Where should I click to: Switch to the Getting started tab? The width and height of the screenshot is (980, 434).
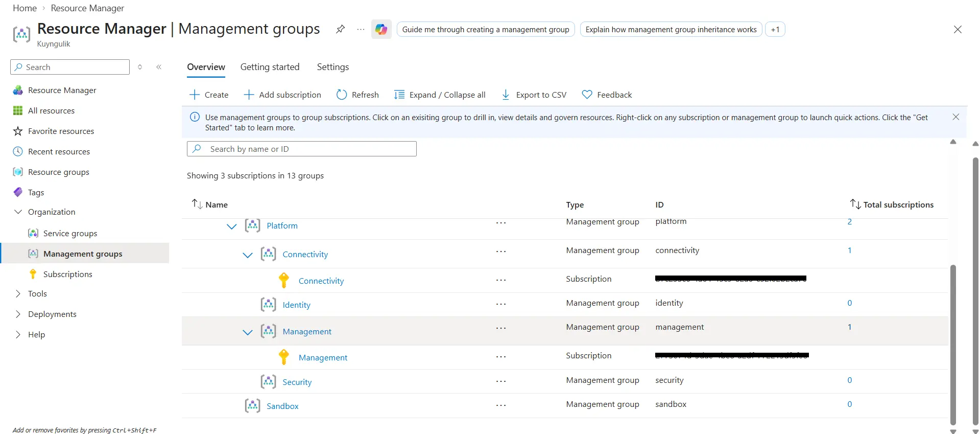point(270,67)
